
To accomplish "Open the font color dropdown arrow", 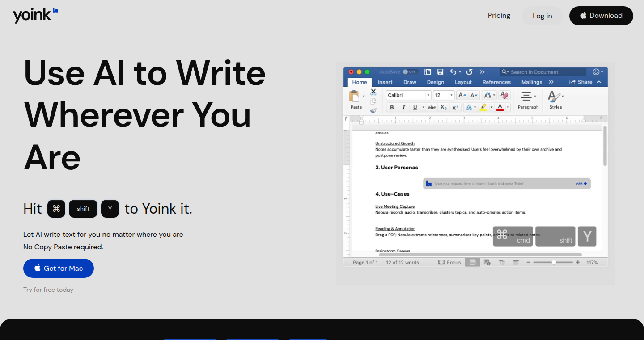I will pyautogui.click(x=508, y=107).
